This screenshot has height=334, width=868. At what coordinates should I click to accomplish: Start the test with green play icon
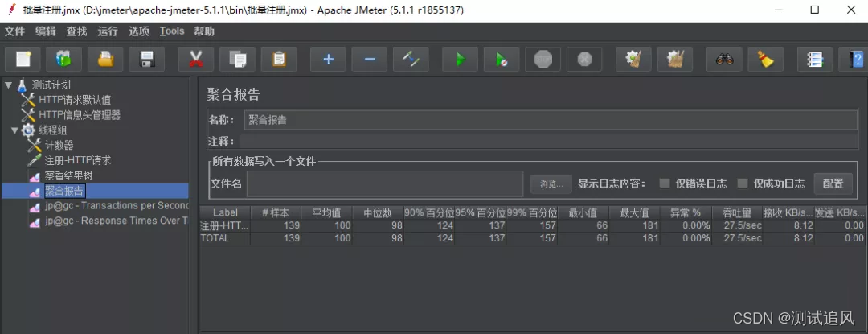coord(460,60)
